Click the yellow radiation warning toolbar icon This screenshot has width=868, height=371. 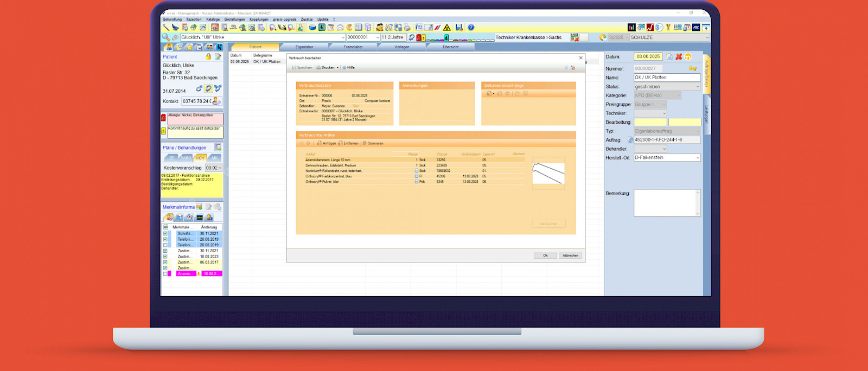pyautogui.click(x=447, y=28)
